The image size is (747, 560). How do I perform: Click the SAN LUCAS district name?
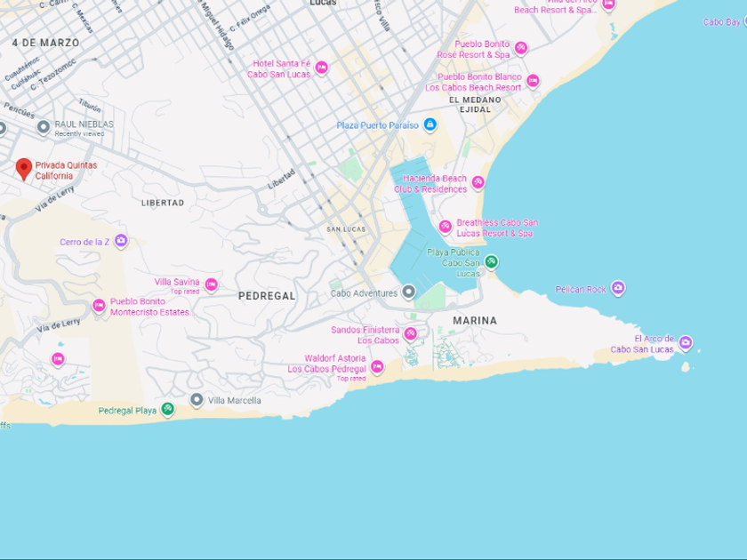[x=346, y=229]
